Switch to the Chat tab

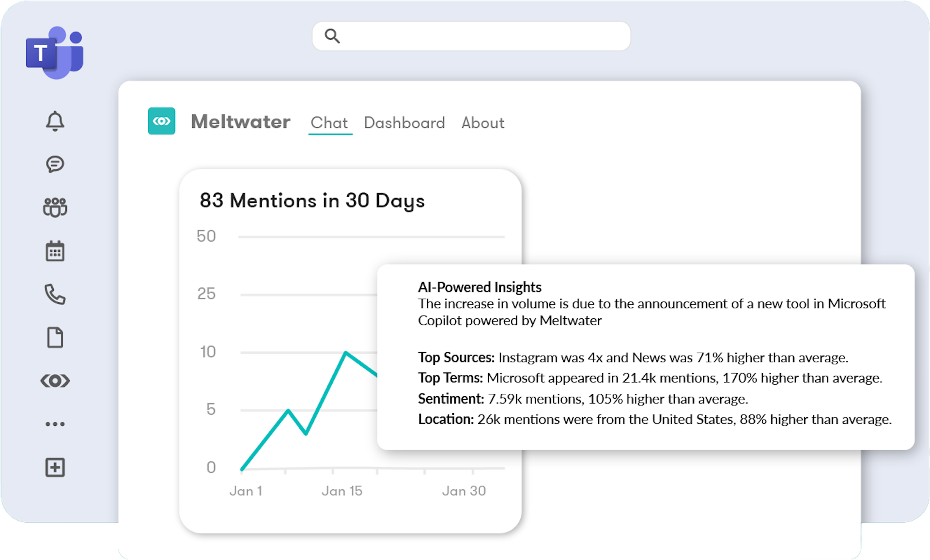(329, 123)
